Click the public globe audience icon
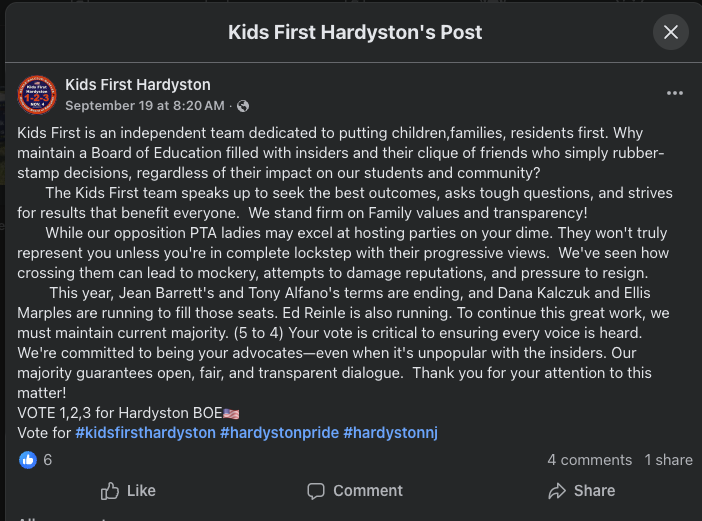The width and height of the screenshot is (702, 521). (242, 105)
